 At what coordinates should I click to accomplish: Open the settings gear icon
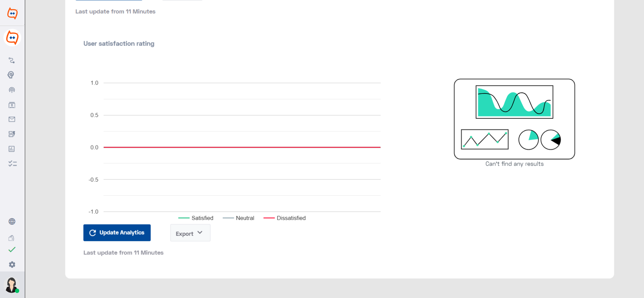[x=12, y=264]
